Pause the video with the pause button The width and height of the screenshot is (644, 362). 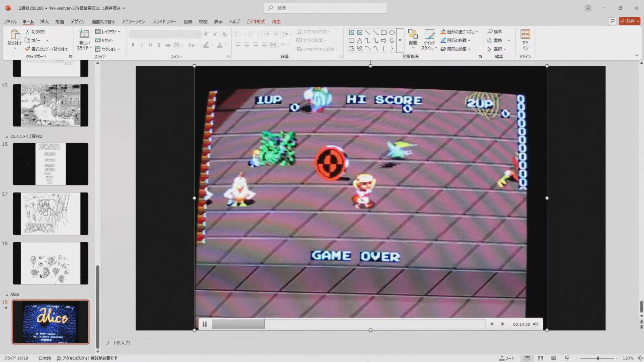(x=205, y=324)
